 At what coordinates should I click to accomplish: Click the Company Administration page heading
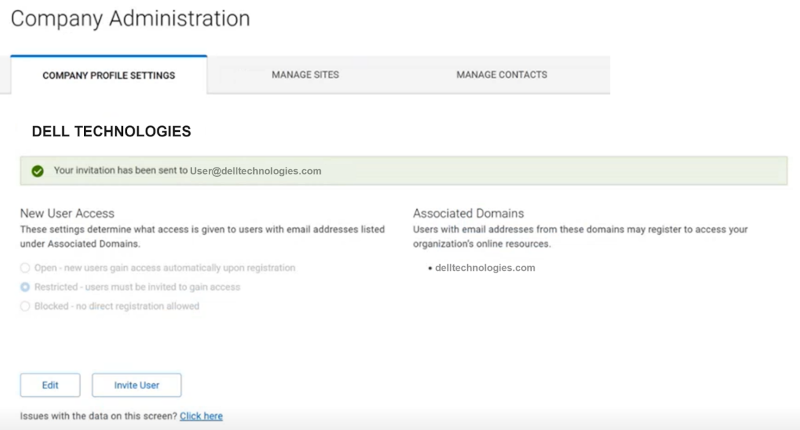point(130,19)
